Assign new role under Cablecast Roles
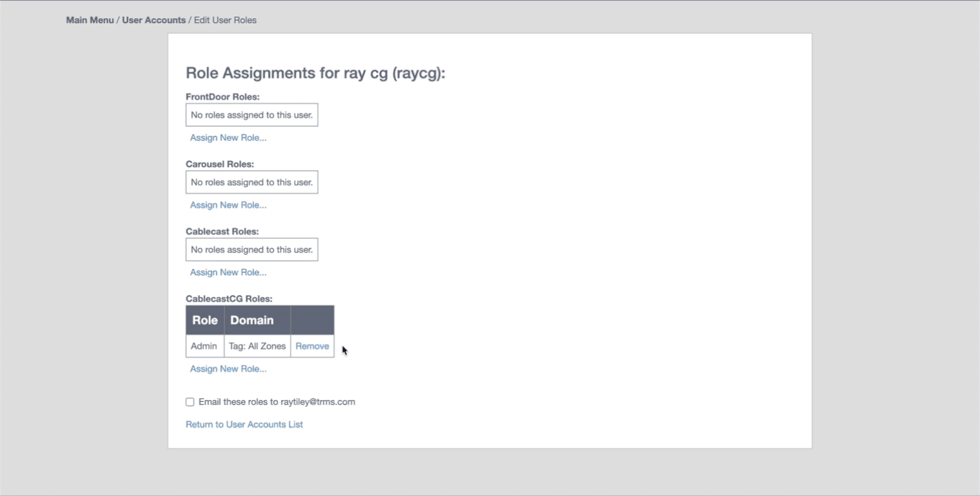Screen dimensions: 980x496 [x=228, y=272]
